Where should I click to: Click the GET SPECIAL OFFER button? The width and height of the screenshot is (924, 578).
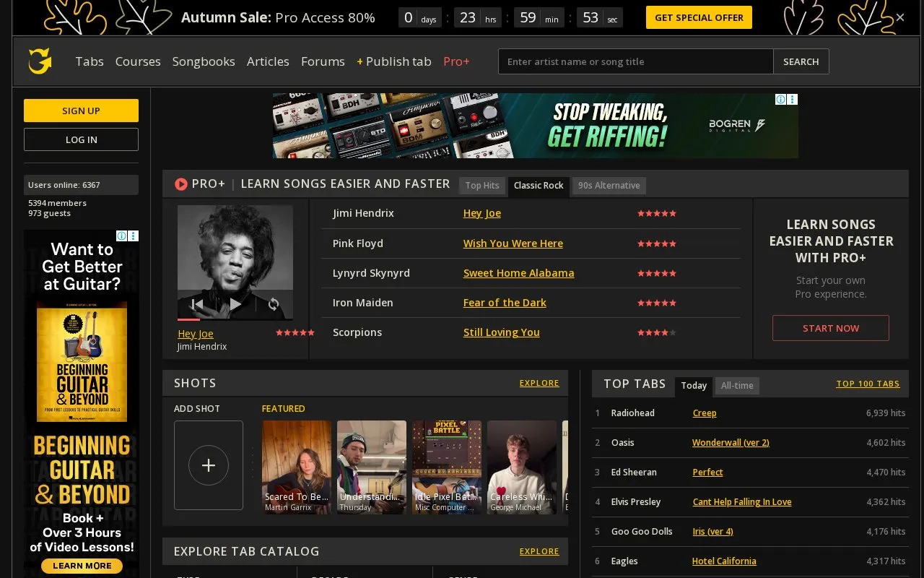[699, 18]
